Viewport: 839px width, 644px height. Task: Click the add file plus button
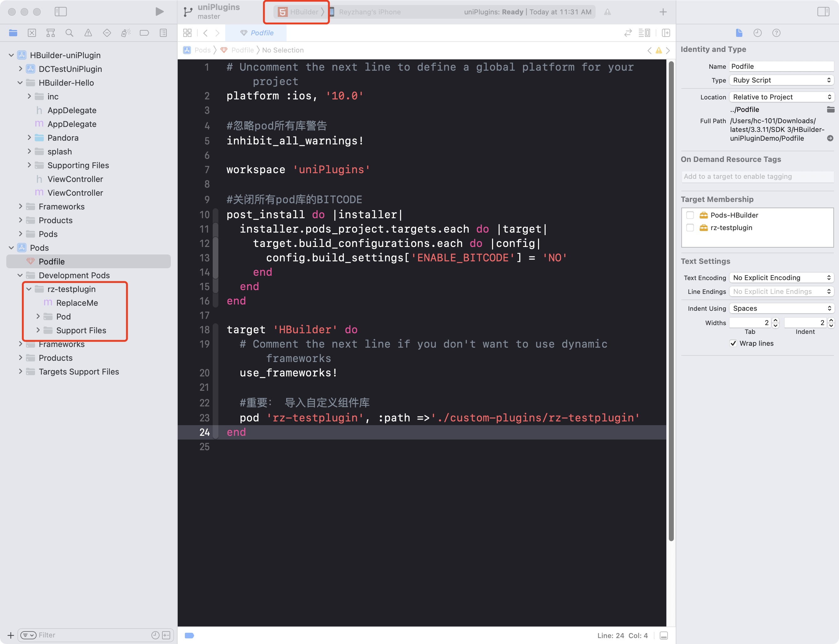coord(11,635)
